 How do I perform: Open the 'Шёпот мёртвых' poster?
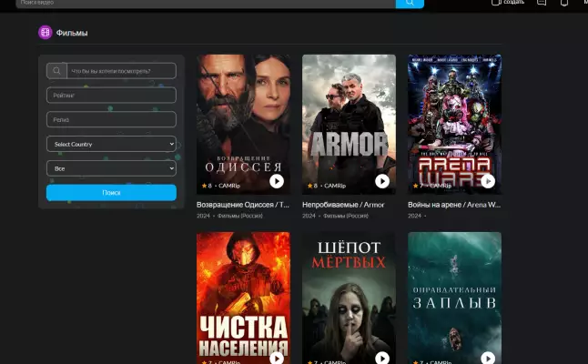pos(350,298)
